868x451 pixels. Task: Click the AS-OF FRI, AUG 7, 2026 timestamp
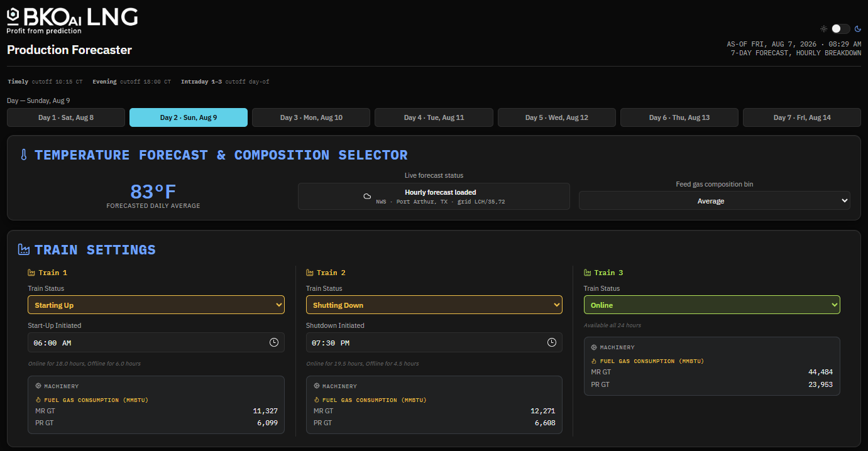pyautogui.click(x=794, y=45)
